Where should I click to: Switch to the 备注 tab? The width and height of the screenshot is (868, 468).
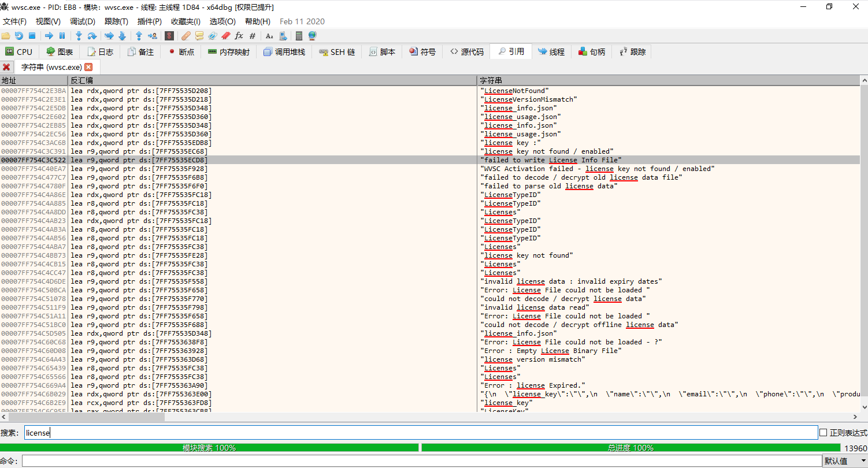click(140, 51)
